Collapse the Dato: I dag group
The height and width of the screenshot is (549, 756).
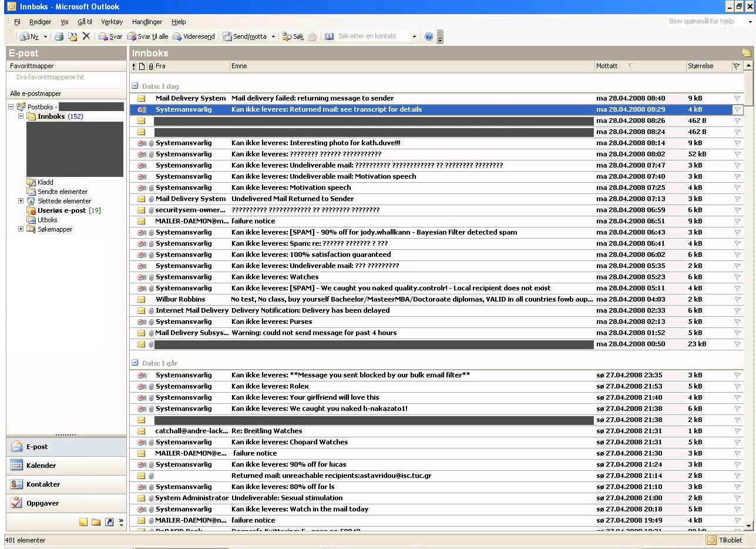pos(135,86)
